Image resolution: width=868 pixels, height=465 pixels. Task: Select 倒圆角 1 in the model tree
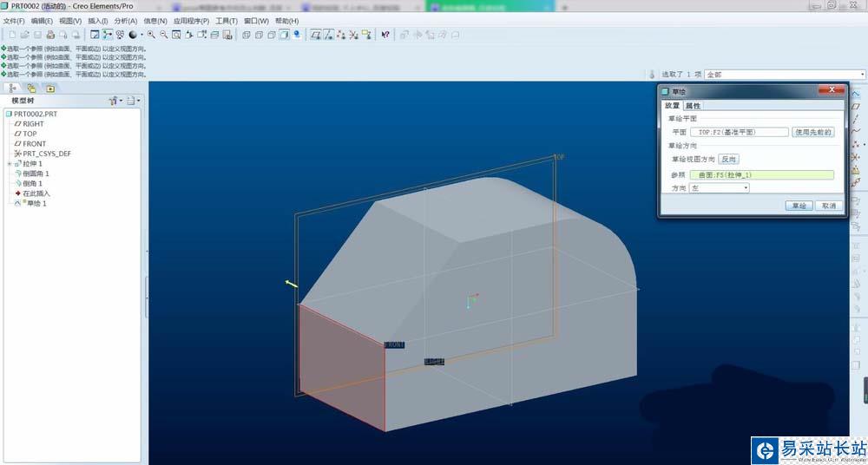[x=31, y=174]
